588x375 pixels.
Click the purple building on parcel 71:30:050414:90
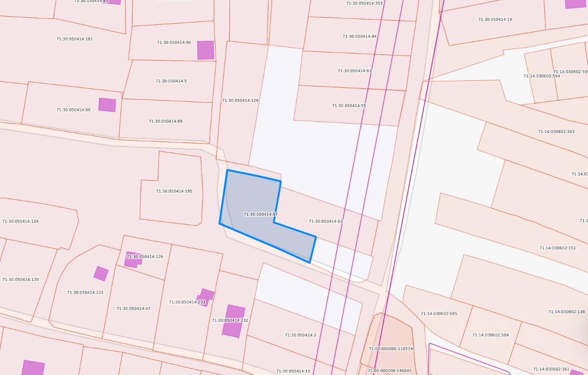pyautogui.click(x=206, y=50)
